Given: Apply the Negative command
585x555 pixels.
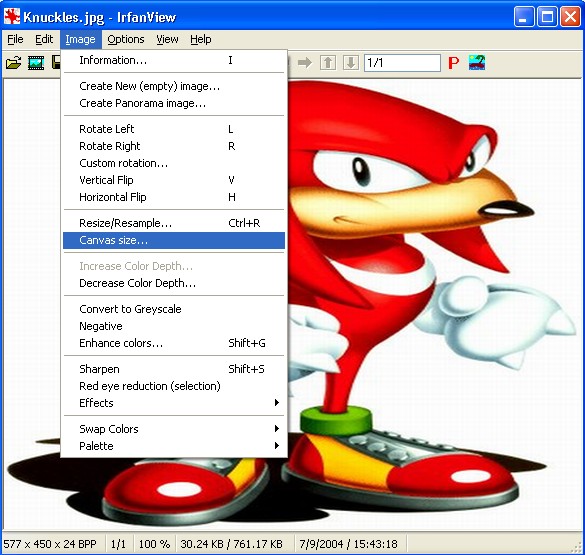Looking at the screenshot, I should pyautogui.click(x=174, y=326).
